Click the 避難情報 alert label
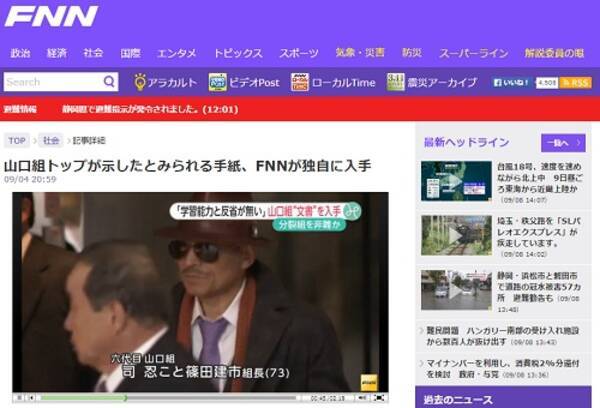Viewport: 600px width, 408px height. pyautogui.click(x=20, y=109)
